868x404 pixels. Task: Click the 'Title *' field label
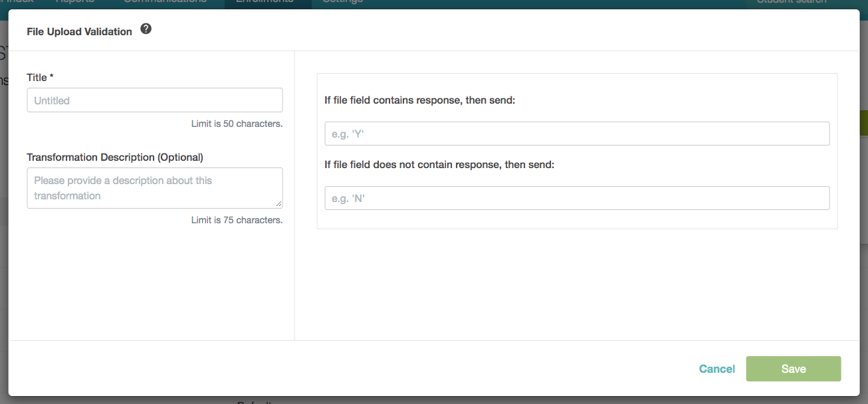click(x=40, y=78)
